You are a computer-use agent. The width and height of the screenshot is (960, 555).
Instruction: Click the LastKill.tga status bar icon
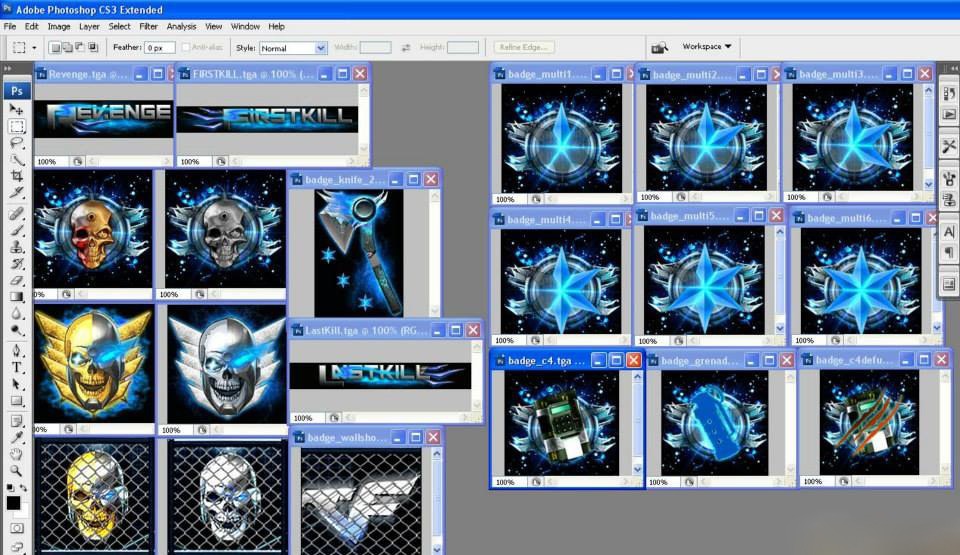point(334,418)
